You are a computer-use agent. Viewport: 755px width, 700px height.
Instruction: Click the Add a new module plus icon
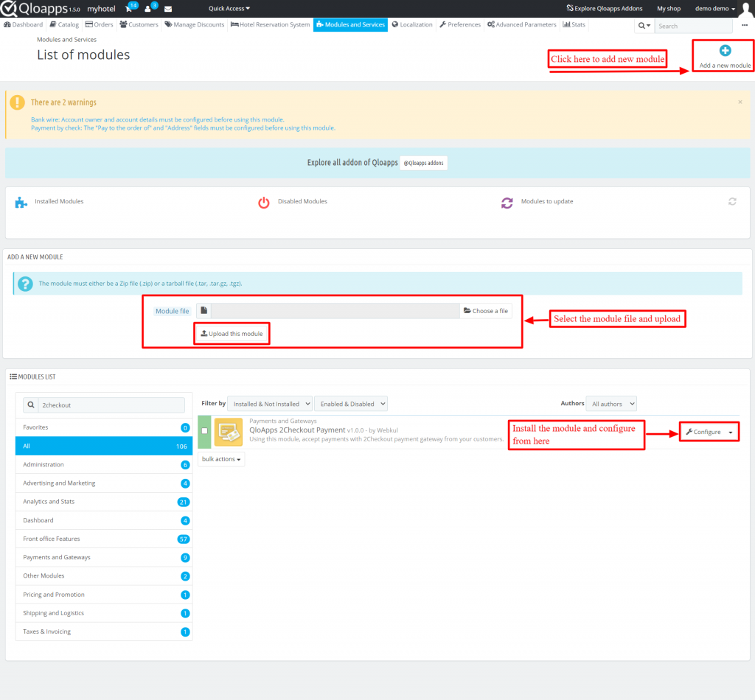(x=725, y=51)
